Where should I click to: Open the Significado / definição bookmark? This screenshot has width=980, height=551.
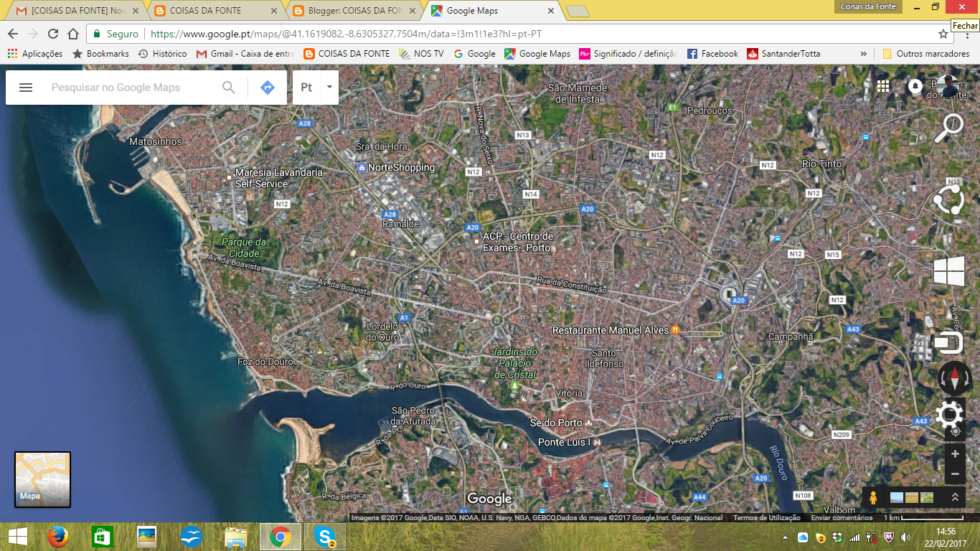click(628, 54)
